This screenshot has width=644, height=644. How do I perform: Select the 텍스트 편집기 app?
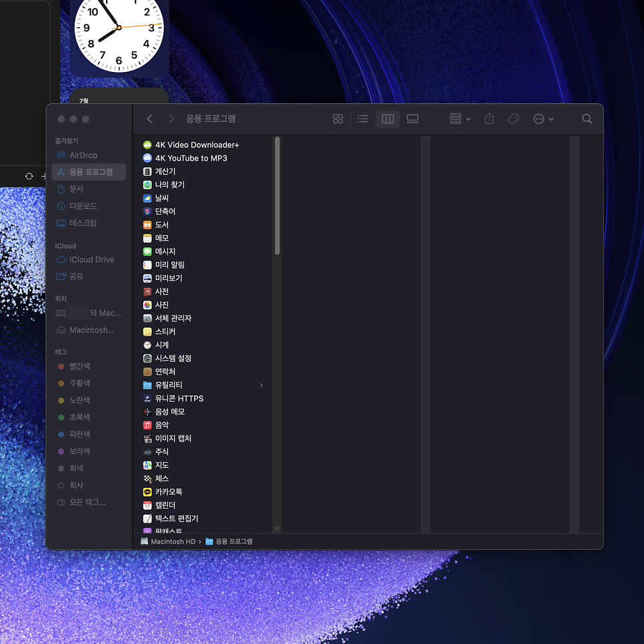click(x=203, y=519)
